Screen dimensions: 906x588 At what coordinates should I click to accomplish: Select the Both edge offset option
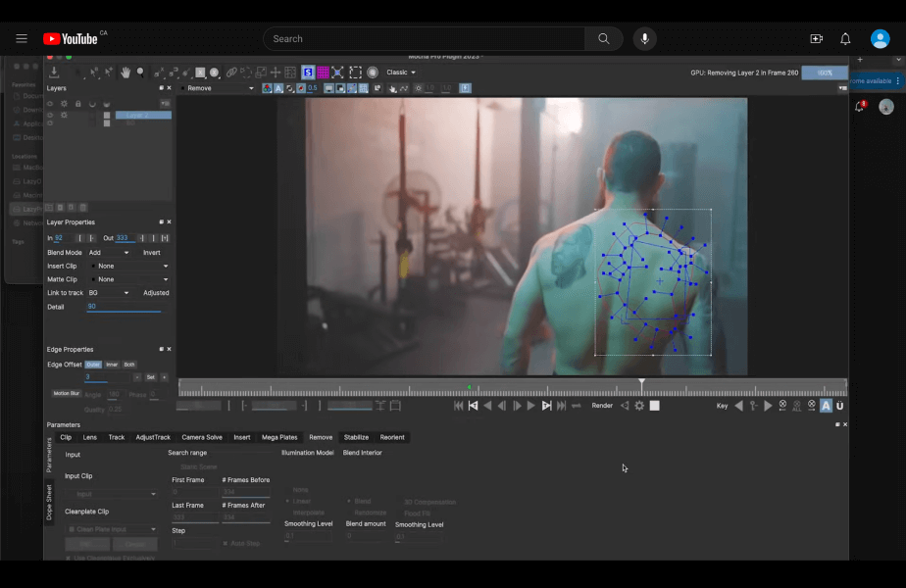coord(129,365)
